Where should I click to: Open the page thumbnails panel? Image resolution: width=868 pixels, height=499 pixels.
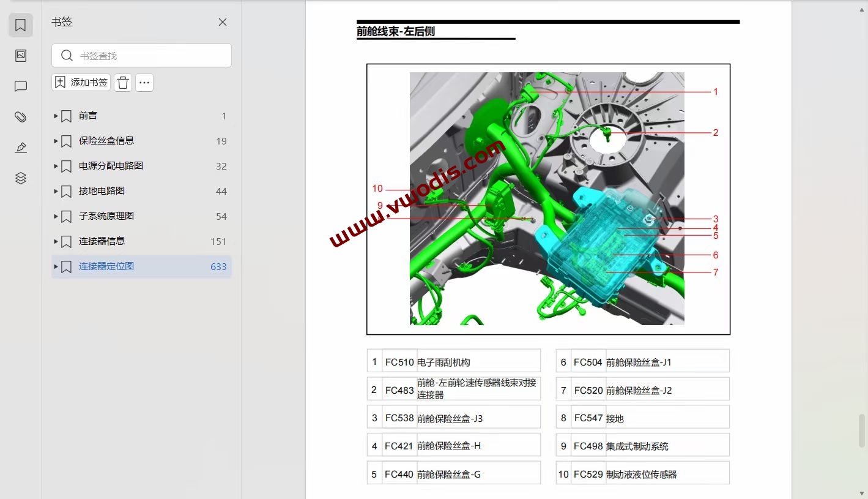tap(20, 55)
